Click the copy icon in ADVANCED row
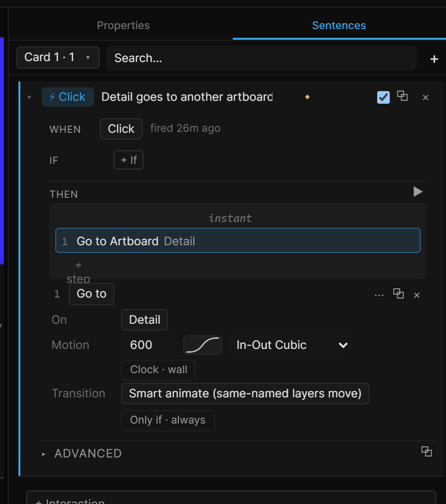The height and width of the screenshot is (504, 446). point(427,451)
